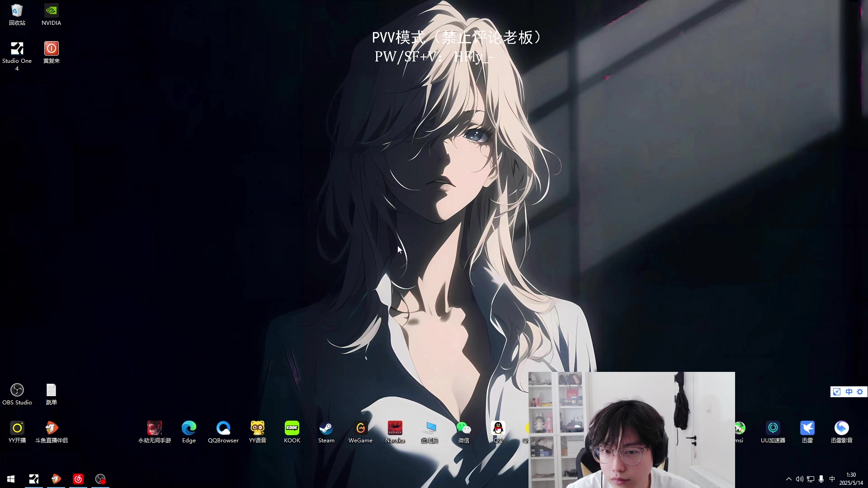Screen dimensions: 868x488
Task: Switch to Studio One in taskbar
Action: click(34, 479)
